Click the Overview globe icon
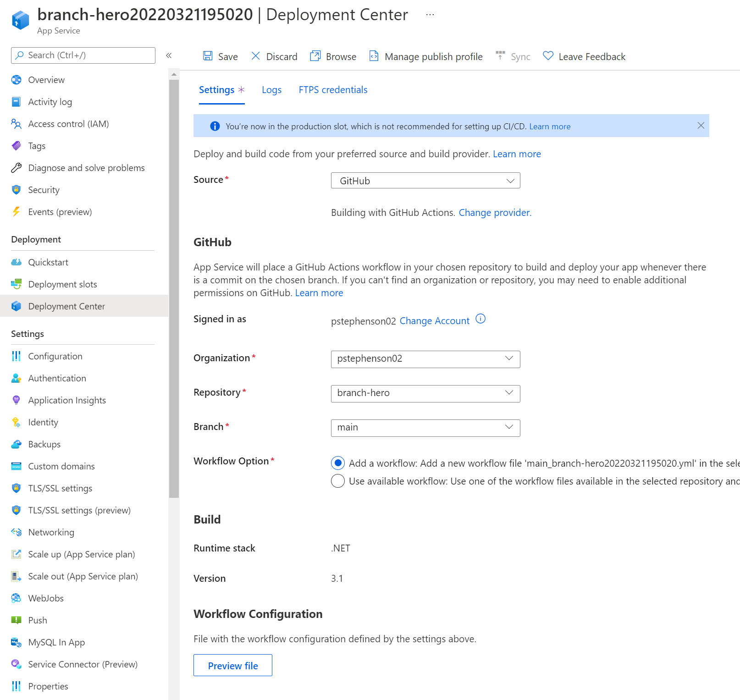The height and width of the screenshot is (700, 740). pos(17,80)
